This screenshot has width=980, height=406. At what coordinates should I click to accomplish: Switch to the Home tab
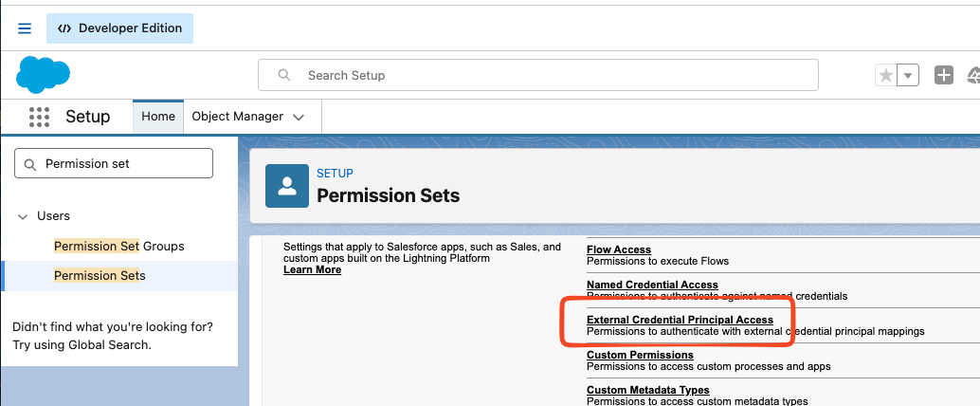[x=158, y=117]
